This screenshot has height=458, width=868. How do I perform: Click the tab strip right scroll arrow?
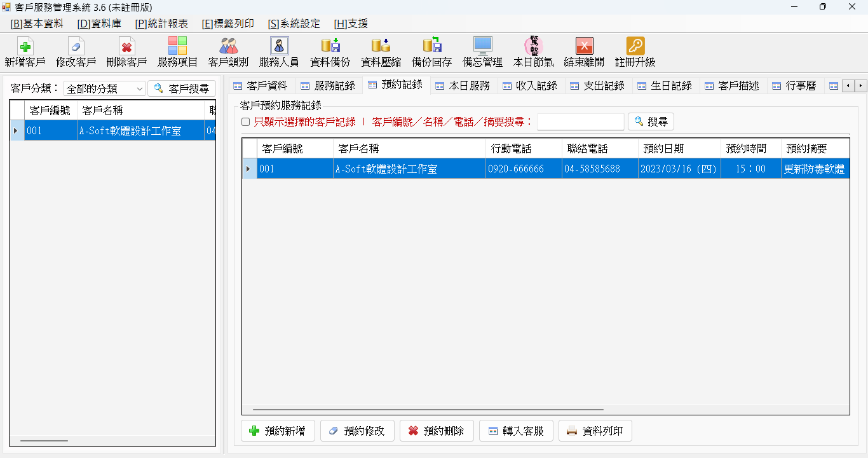[x=861, y=86]
